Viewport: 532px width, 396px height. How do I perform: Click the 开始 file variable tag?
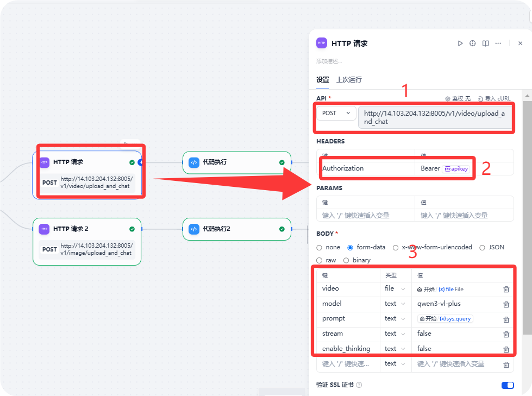coord(440,289)
